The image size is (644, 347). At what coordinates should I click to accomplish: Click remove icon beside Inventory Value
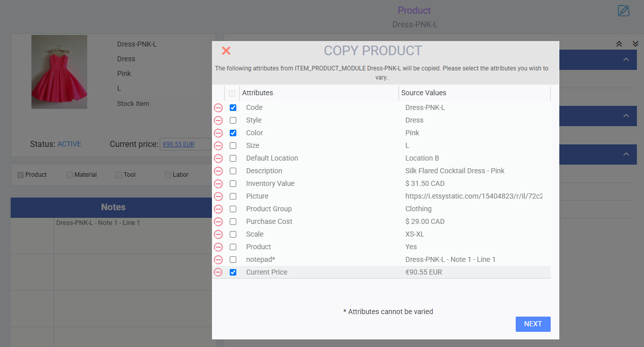point(218,184)
